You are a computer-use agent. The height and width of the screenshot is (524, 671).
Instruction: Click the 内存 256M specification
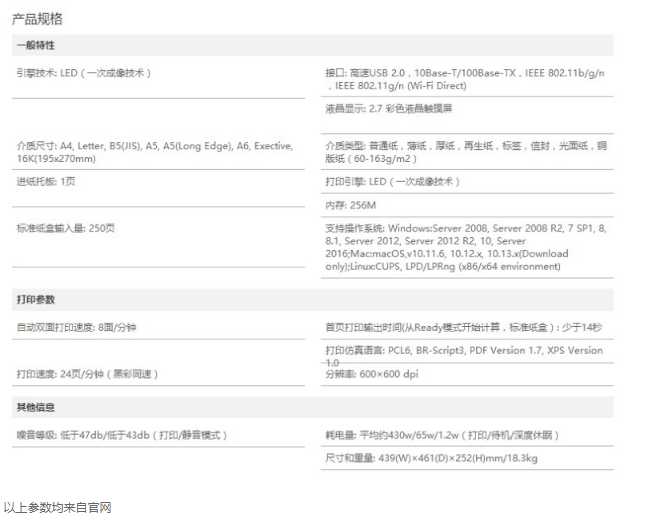tap(348, 205)
